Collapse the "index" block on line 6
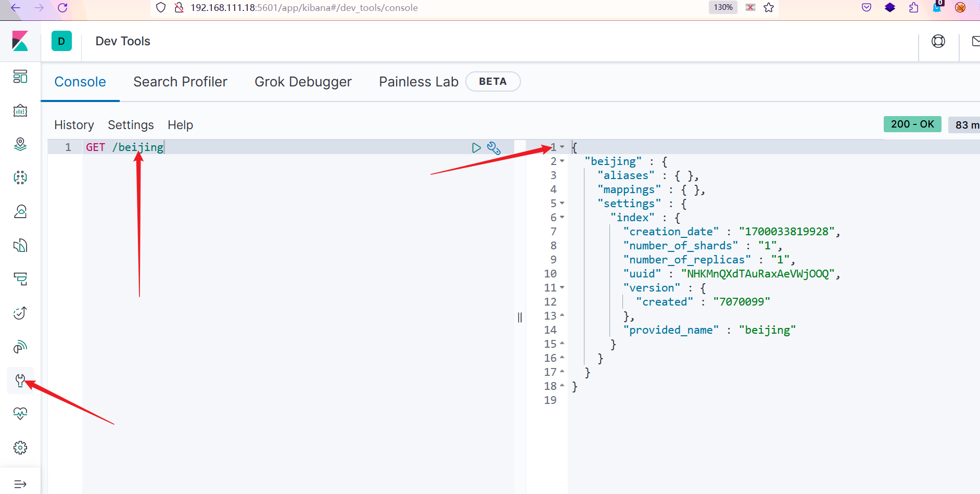980x494 pixels. tap(562, 218)
